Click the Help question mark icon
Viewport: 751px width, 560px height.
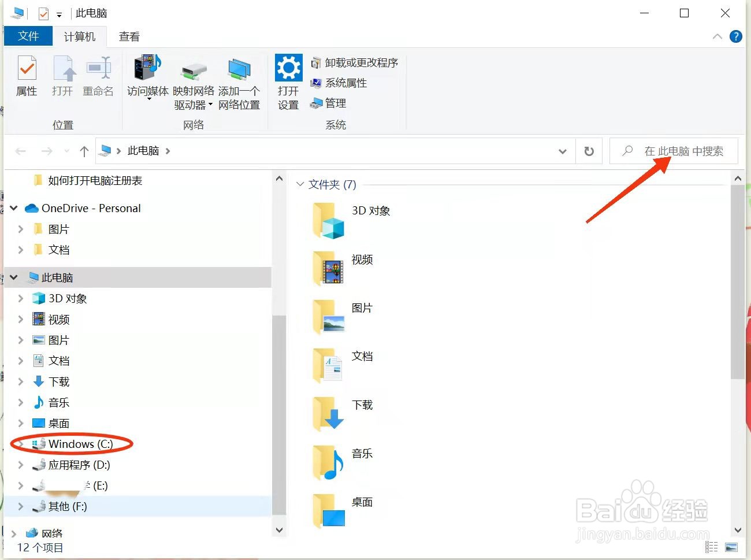click(735, 36)
